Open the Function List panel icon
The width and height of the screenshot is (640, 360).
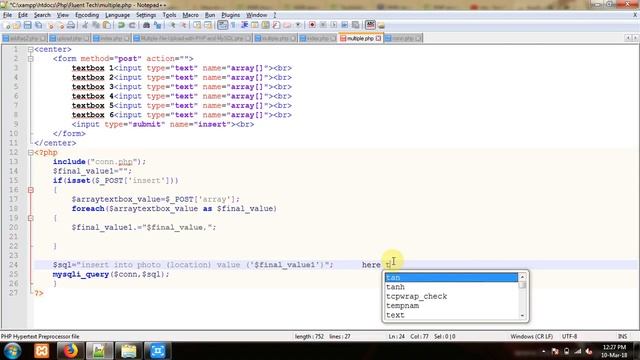click(276, 25)
